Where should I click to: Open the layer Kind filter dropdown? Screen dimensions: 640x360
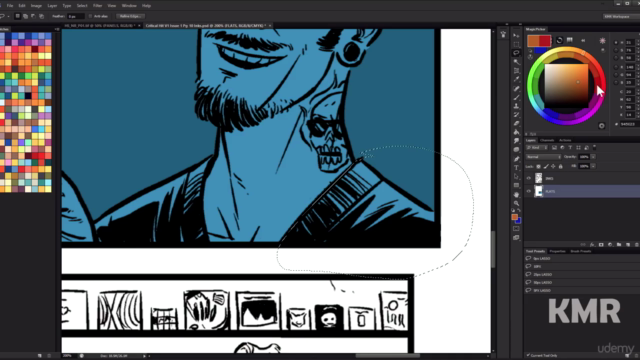coord(537,147)
